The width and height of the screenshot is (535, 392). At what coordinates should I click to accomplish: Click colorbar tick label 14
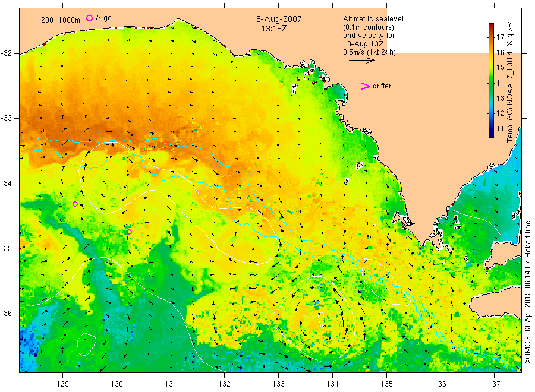pos(500,83)
